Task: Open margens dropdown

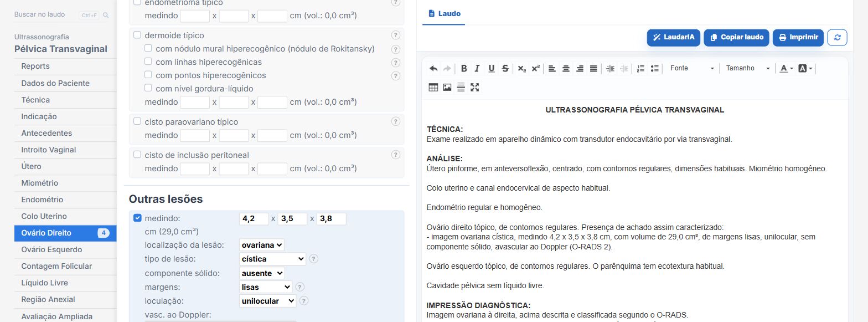Action: point(266,287)
